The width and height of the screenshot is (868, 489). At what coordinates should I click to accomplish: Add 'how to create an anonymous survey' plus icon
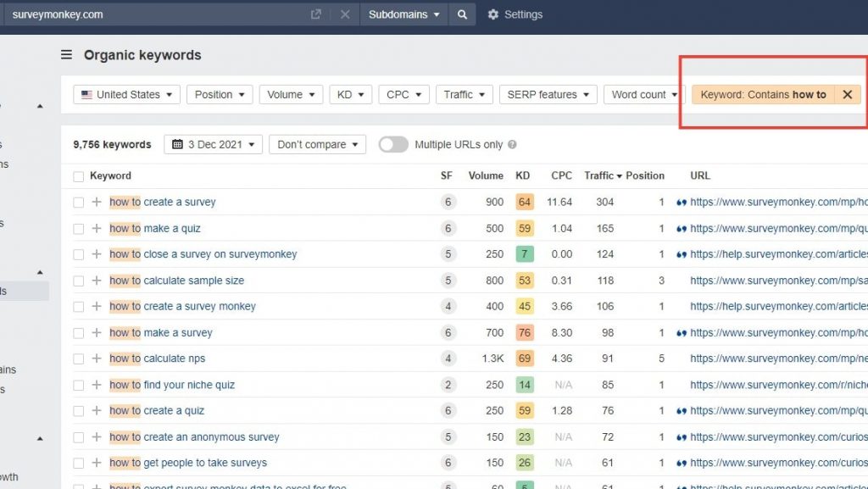tap(97, 437)
